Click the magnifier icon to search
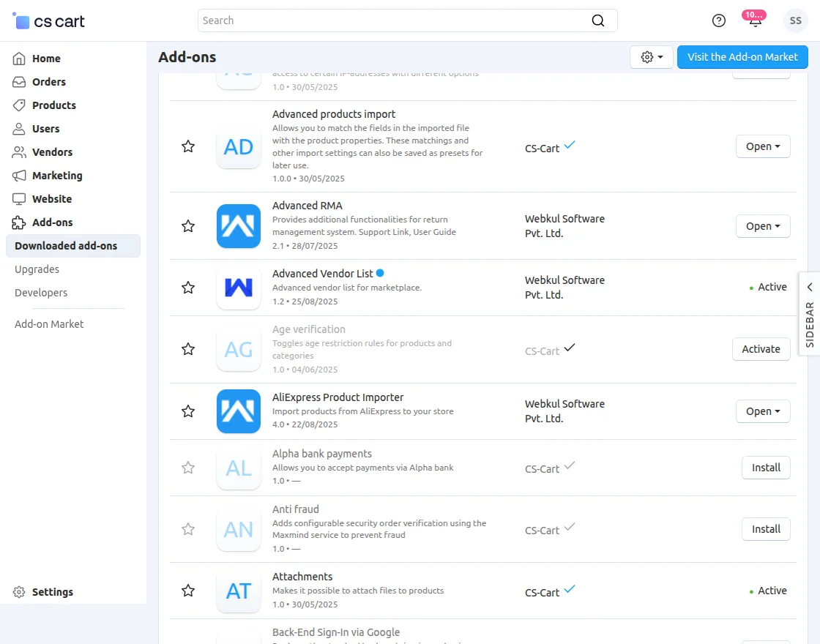 (597, 20)
